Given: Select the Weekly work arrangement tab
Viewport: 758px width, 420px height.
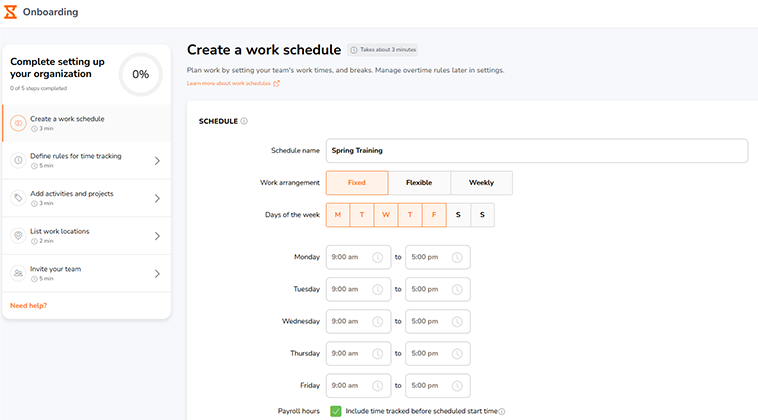Looking at the screenshot, I should tap(481, 183).
